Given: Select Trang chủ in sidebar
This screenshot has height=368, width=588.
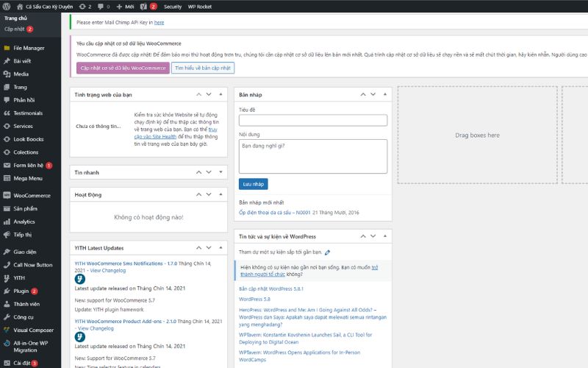Looking at the screenshot, I should pos(15,18).
